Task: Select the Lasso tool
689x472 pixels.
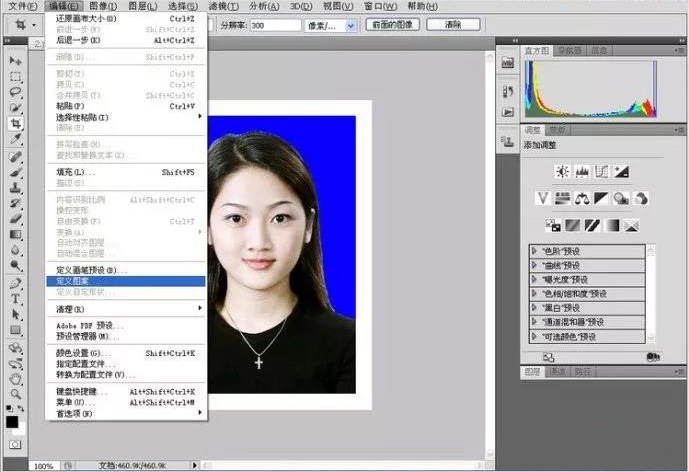Action: [16, 92]
